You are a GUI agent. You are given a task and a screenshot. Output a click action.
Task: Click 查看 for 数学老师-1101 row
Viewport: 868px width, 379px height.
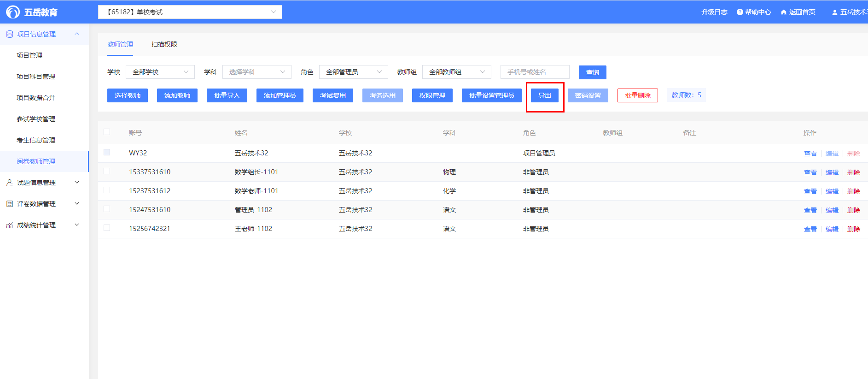(x=810, y=191)
